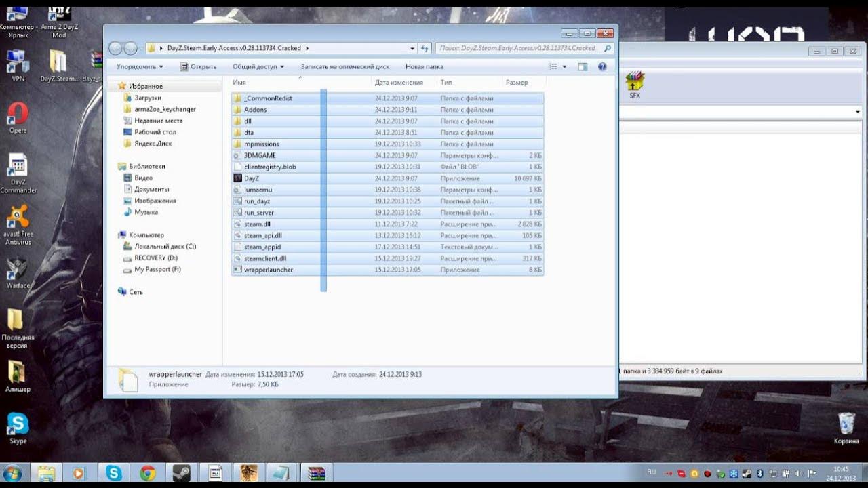
Task: Select the _CommonRedist folder
Action: pos(387,98)
